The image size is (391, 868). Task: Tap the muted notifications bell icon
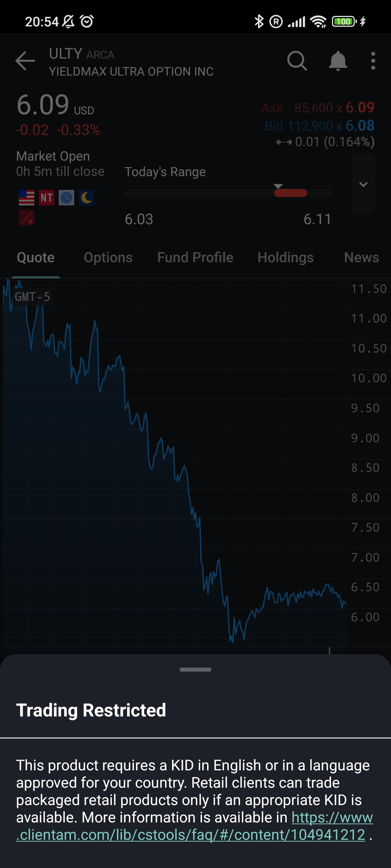[68, 21]
